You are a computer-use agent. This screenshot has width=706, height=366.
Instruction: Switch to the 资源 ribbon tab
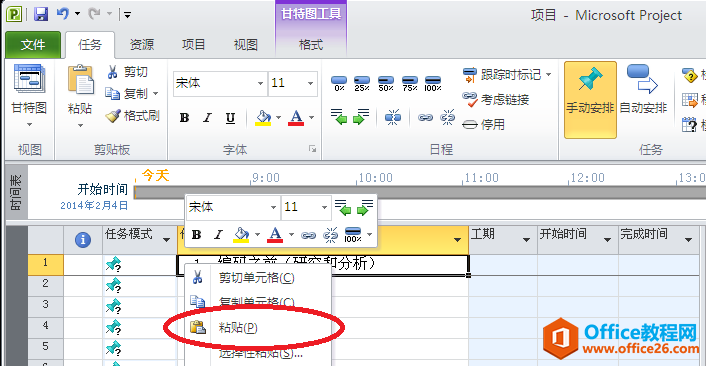[x=142, y=45]
